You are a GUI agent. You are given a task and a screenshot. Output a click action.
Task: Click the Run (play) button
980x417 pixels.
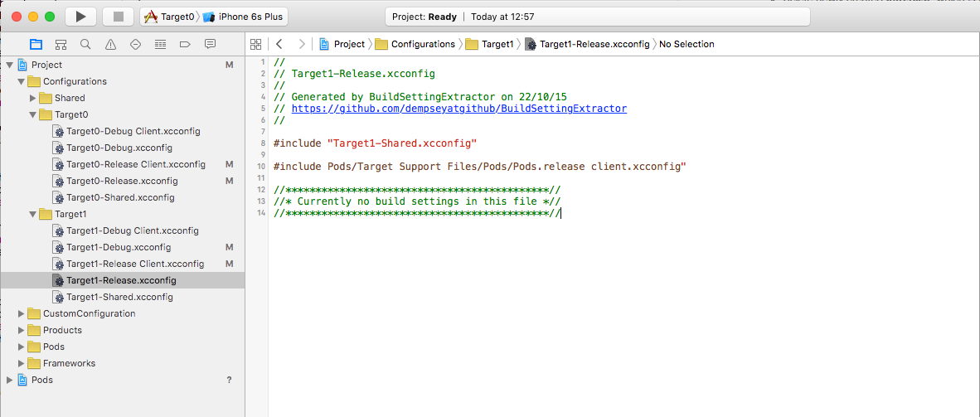[x=80, y=17]
